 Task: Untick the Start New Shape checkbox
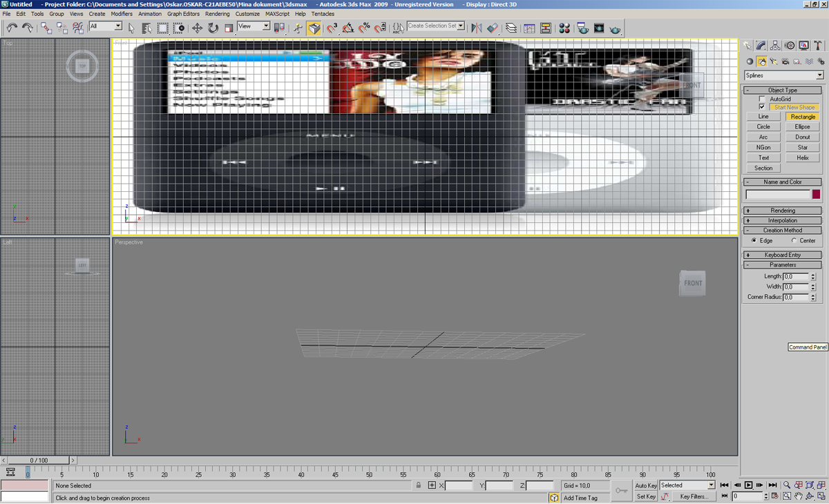(762, 108)
